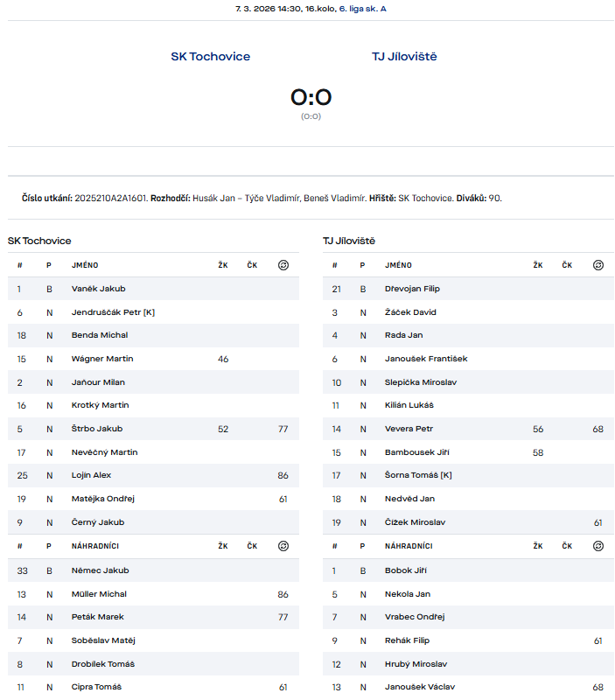Click on player Bambousek Jiří

point(416,452)
